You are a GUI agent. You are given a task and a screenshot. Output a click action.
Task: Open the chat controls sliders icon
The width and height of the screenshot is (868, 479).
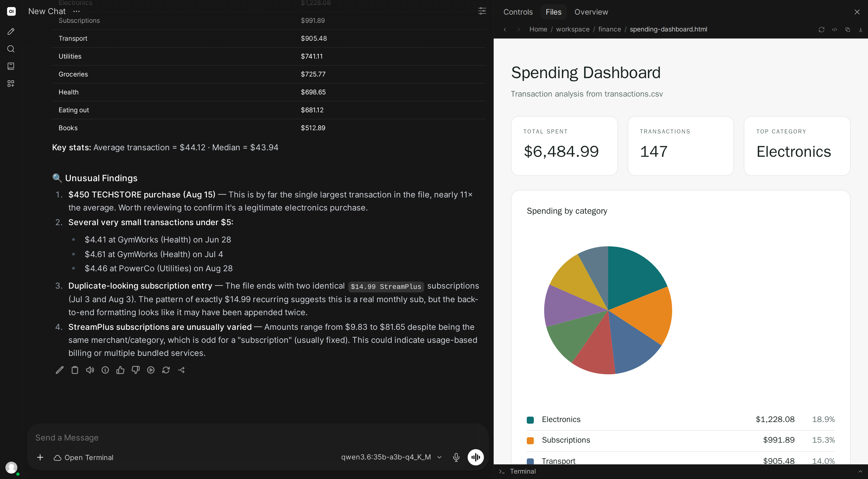click(x=482, y=11)
